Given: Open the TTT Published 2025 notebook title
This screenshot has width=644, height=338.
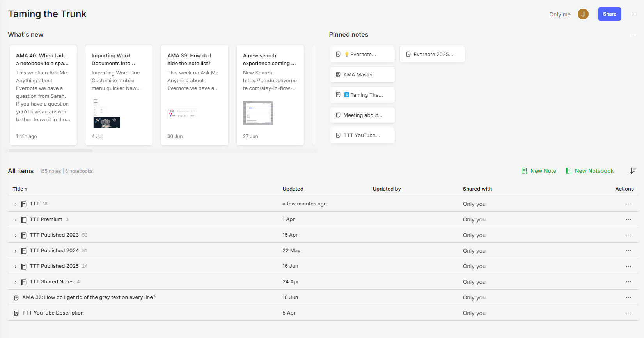Looking at the screenshot, I should (54, 266).
